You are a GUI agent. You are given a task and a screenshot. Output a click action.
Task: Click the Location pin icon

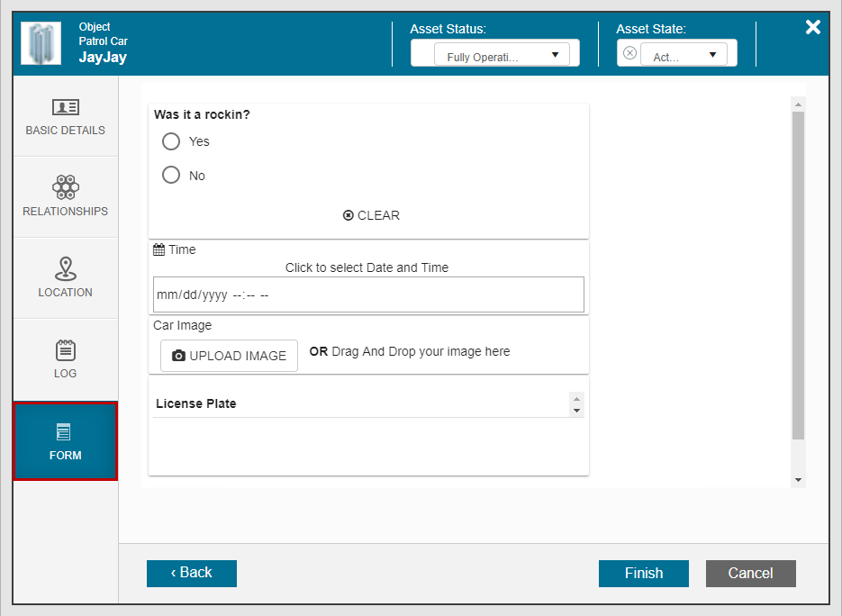click(65, 268)
